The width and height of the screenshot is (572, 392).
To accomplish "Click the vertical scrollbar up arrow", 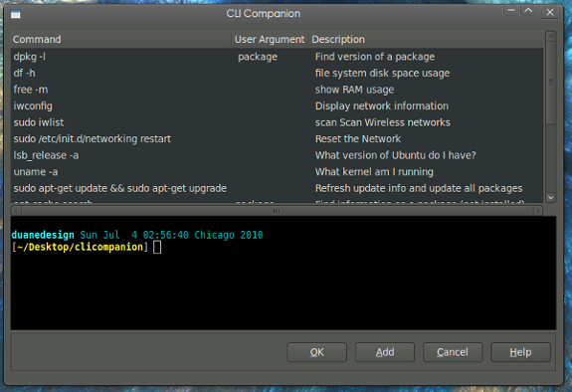I will (550, 36).
